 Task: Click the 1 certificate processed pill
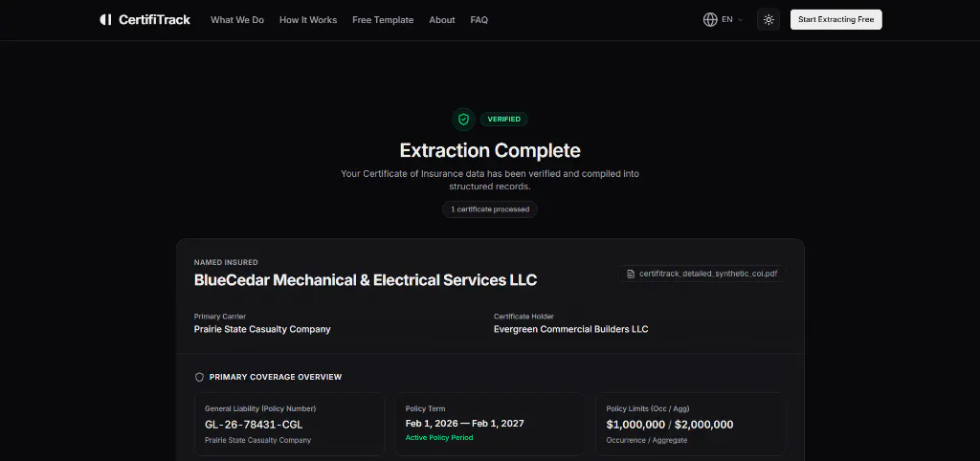pyautogui.click(x=490, y=209)
